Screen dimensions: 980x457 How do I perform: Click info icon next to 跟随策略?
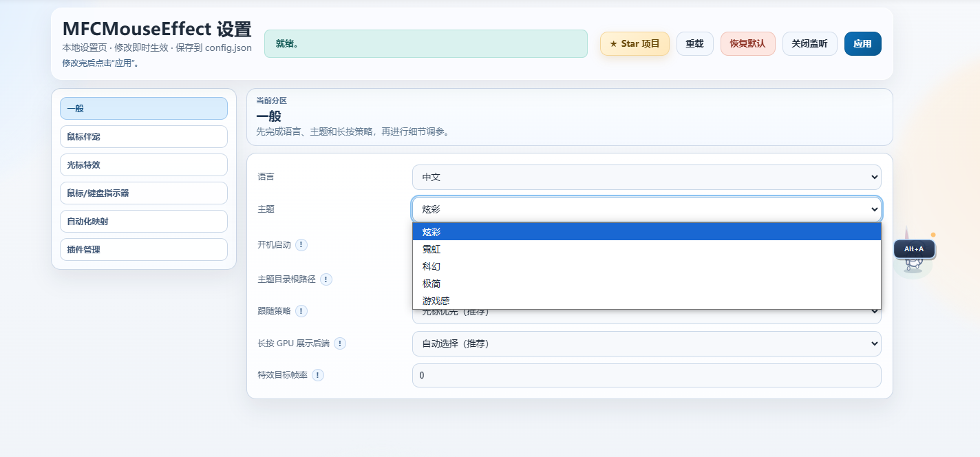(x=301, y=311)
